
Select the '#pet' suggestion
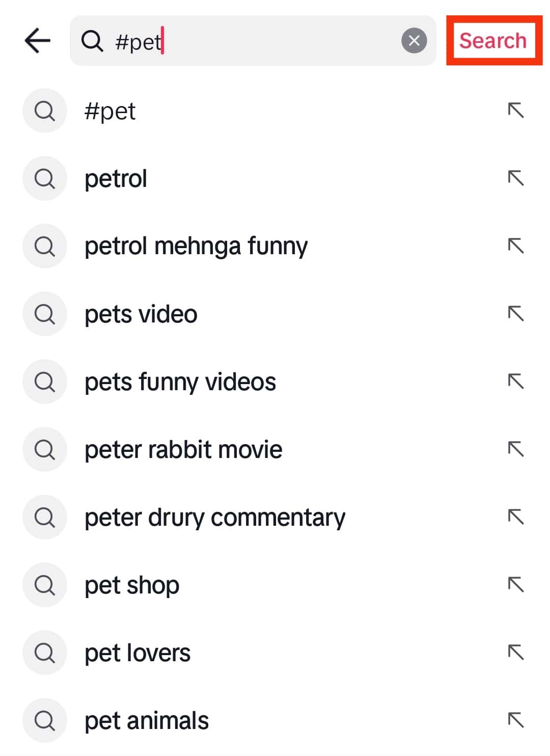pyautogui.click(x=110, y=111)
